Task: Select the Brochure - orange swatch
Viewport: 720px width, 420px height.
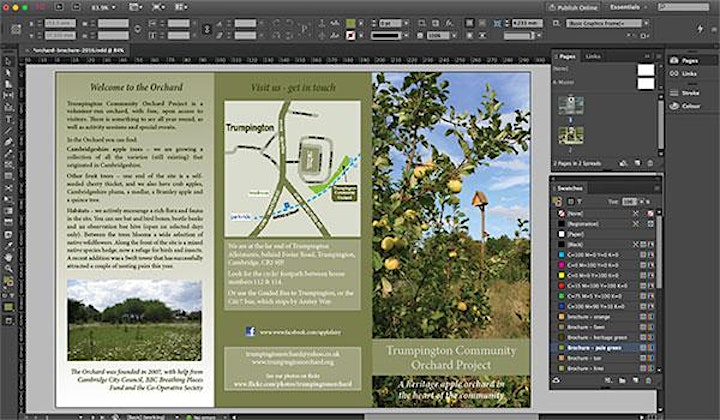Action: (604, 317)
